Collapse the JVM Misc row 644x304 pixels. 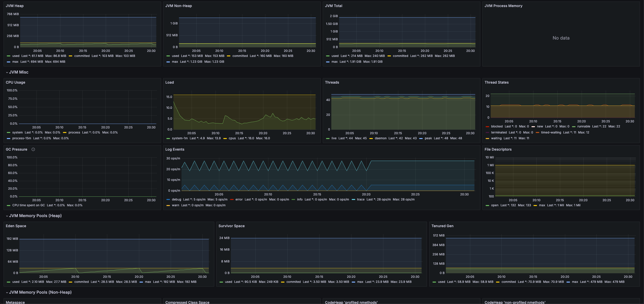pyautogui.click(x=18, y=72)
